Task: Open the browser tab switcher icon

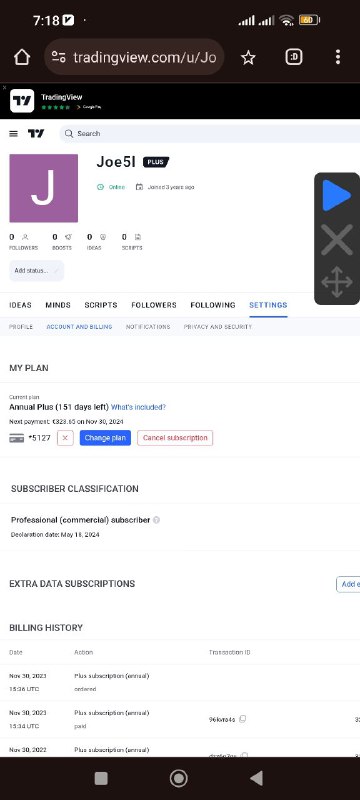Action: (294, 57)
